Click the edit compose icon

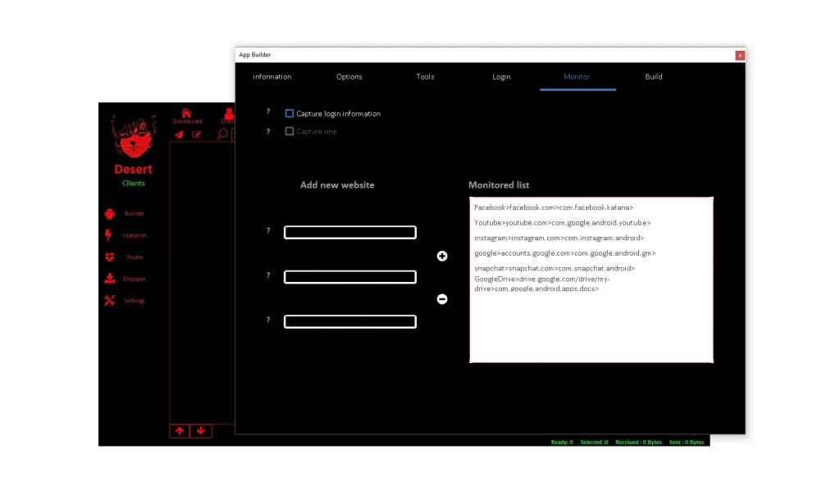pyautogui.click(x=198, y=134)
